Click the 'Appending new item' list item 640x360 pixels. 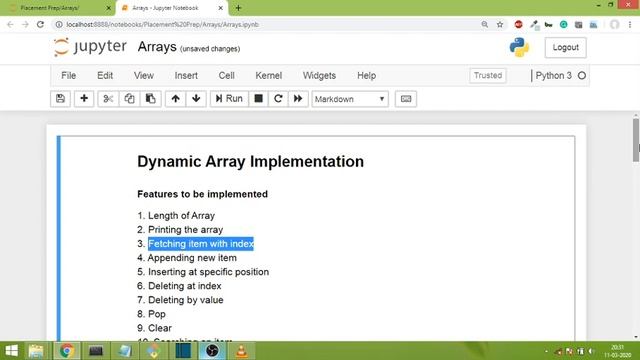(x=192, y=258)
